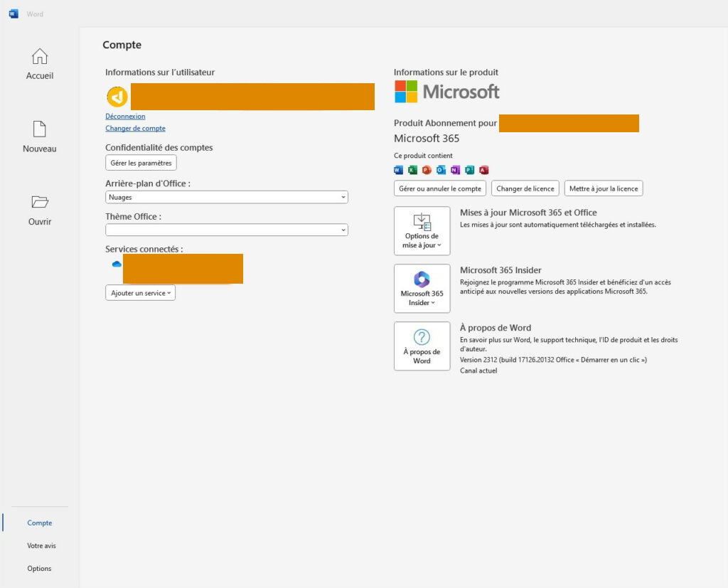Click Confidentialité des comptes heading
This screenshot has width=728, height=588.
(x=159, y=147)
